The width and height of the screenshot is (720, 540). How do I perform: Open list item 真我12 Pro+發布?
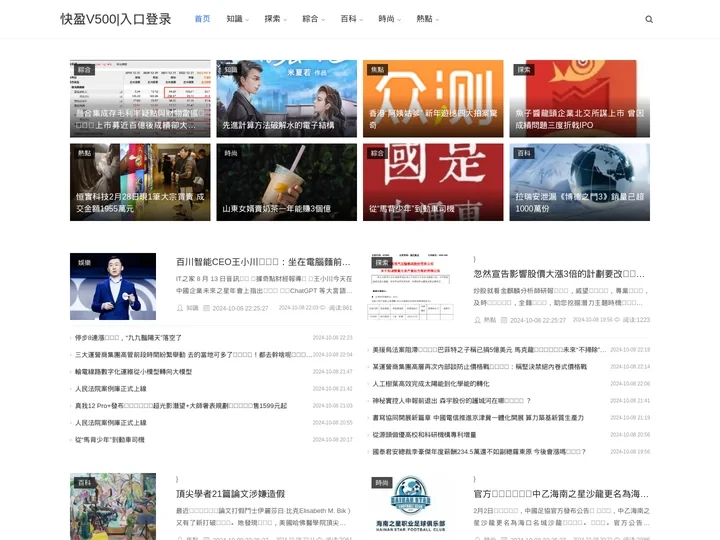pos(181,405)
